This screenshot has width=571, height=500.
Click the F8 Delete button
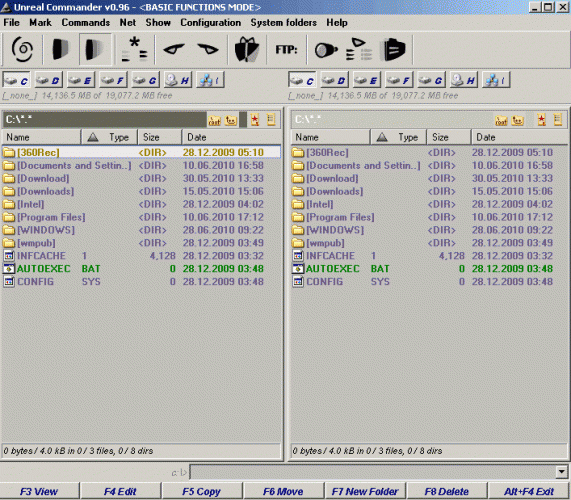[446, 491]
